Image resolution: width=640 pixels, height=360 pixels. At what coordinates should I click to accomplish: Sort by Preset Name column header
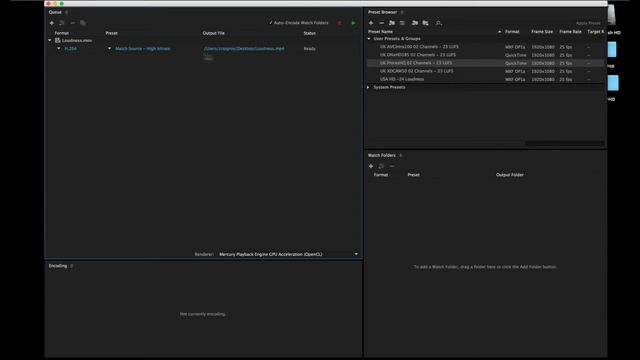pyautogui.click(x=380, y=32)
